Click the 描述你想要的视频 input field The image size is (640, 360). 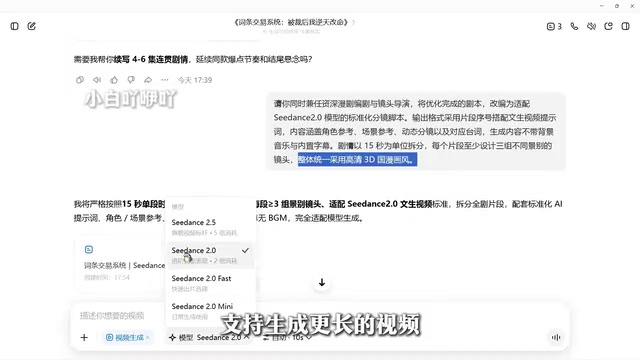click(x=112, y=316)
